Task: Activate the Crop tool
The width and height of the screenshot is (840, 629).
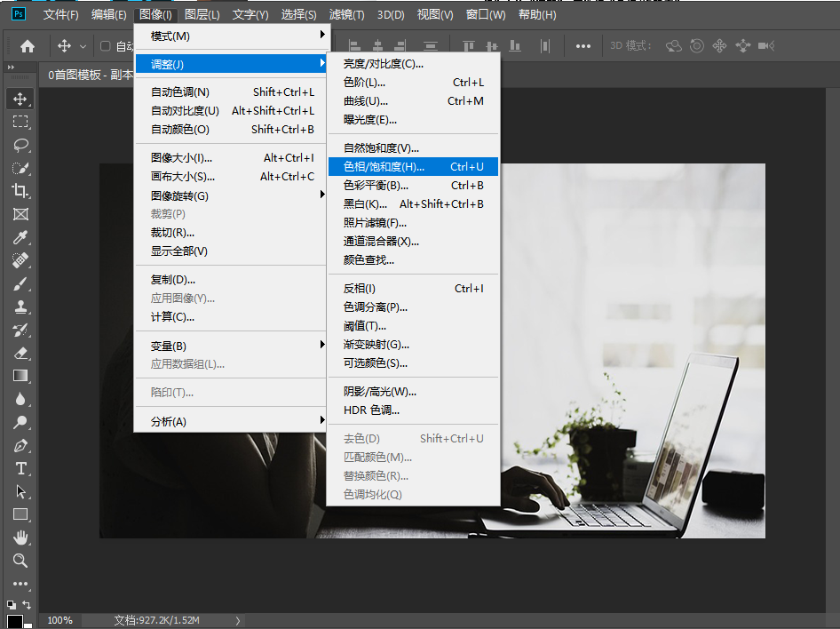Action: (x=20, y=191)
